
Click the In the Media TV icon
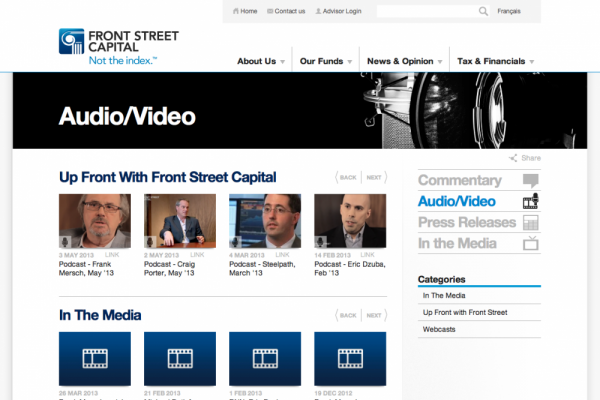[x=531, y=243]
